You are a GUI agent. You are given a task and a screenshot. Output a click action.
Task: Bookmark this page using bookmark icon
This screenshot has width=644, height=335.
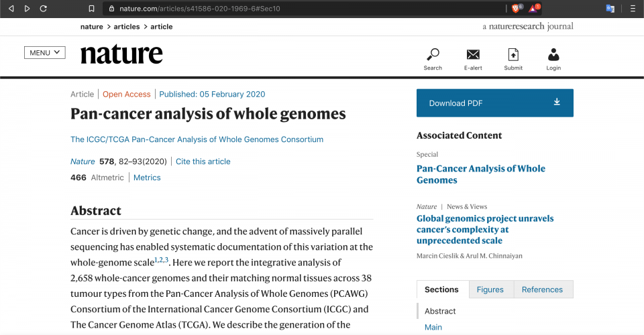[91, 9]
